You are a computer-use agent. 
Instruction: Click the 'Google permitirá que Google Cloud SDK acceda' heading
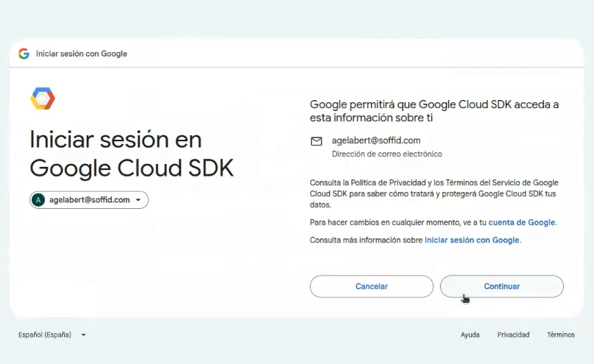[x=434, y=111]
